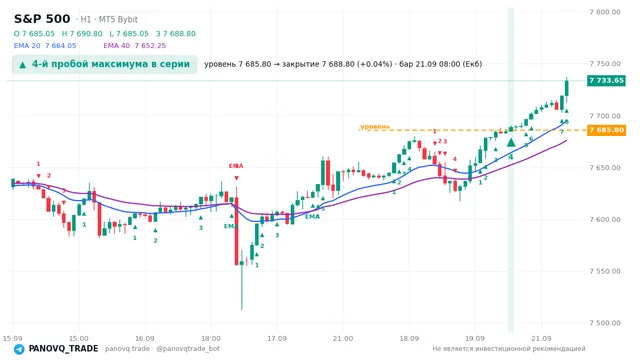This screenshot has height=360, width=640.
Task: Click the 19.09 date label on the time axis
Action: point(475,338)
